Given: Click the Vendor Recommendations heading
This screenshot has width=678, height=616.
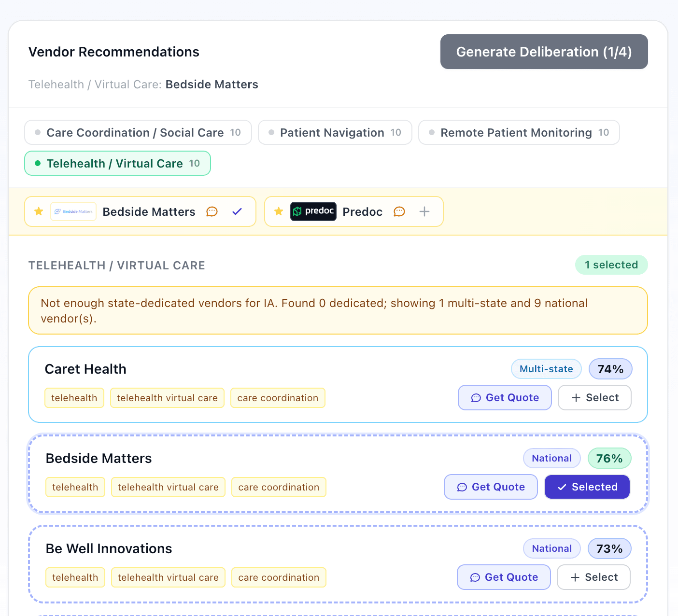Looking at the screenshot, I should (x=114, y=52).
